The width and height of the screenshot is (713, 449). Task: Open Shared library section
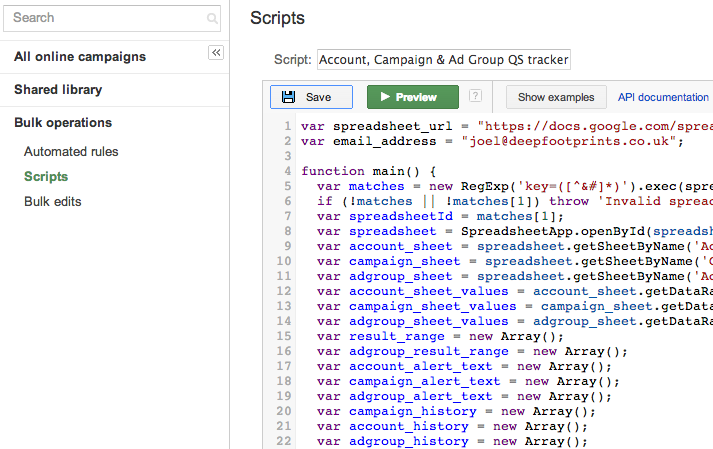click(x=58, y=90)
